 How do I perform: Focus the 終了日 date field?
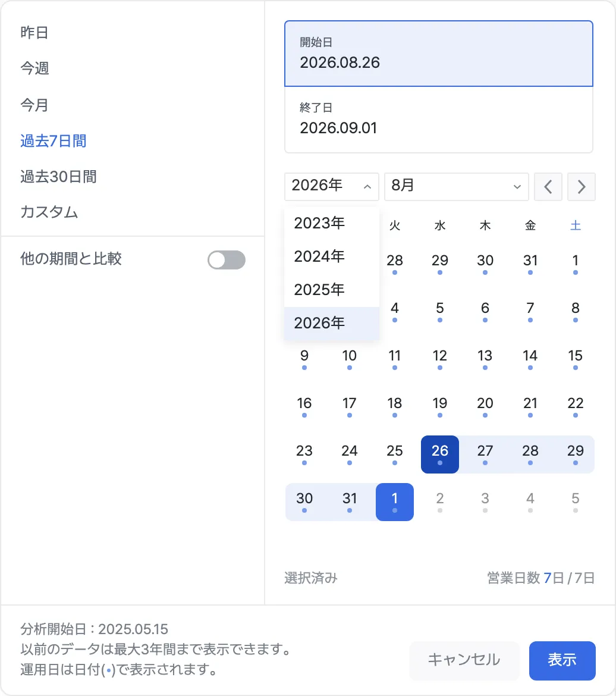click(x=438, y=120)
